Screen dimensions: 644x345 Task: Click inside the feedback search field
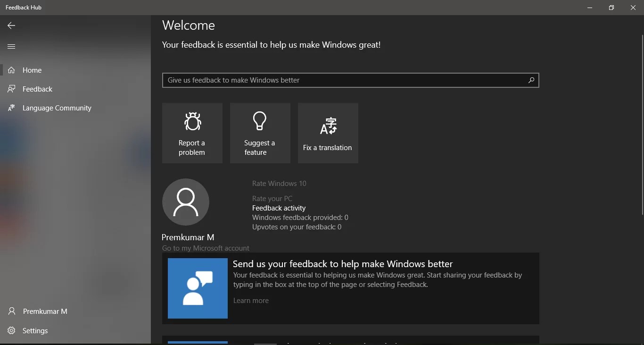point(330,80)
